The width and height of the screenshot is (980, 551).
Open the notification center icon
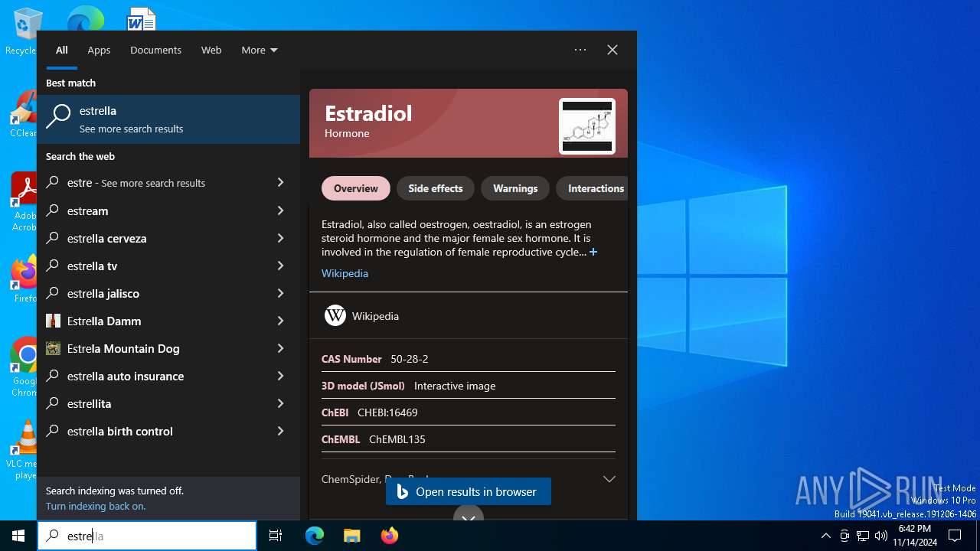955,536
